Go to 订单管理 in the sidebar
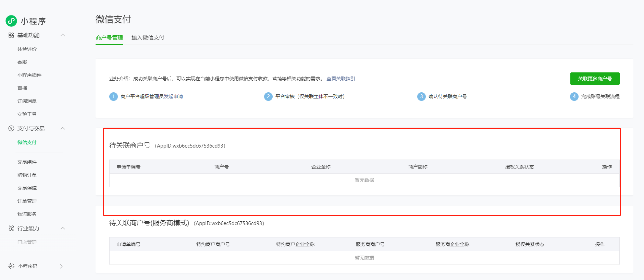The width and height of the screenshot is (644, 280). [27, 201]
